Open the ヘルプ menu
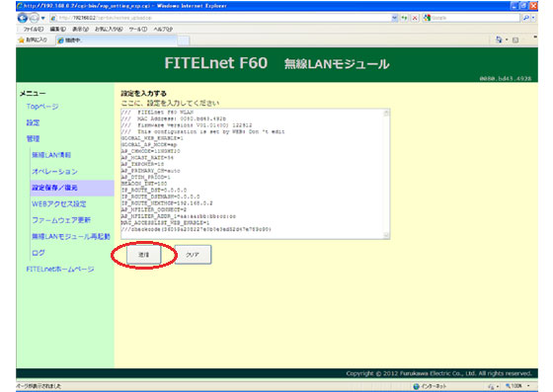The width and height of the screenshot is (553, 392). pyautogui.click(x=163, y=29)
